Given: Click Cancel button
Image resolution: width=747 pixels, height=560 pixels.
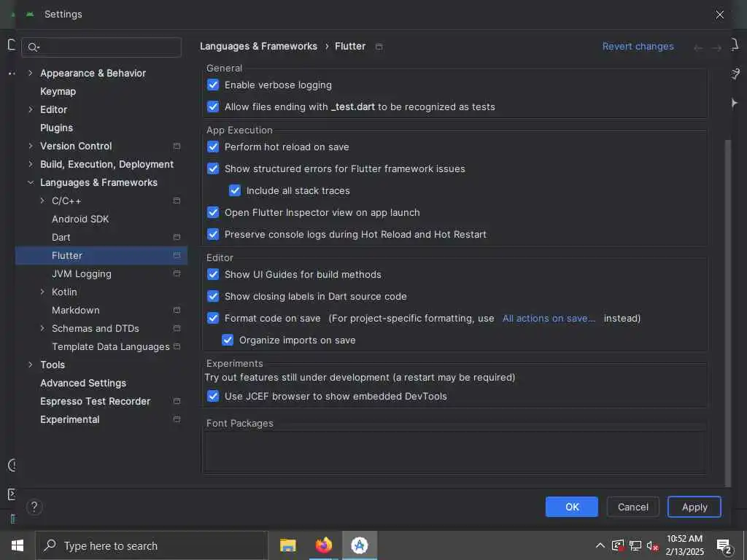Looking at the screenshot, I should [x=632, y=507].
